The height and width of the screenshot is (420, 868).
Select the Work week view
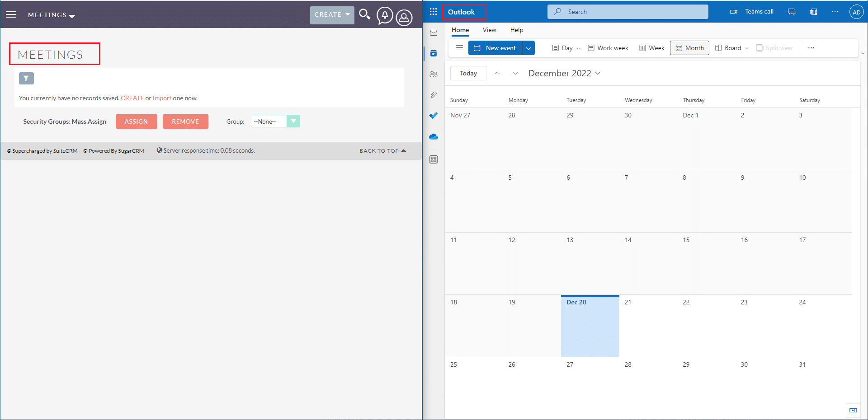(608, 48)
